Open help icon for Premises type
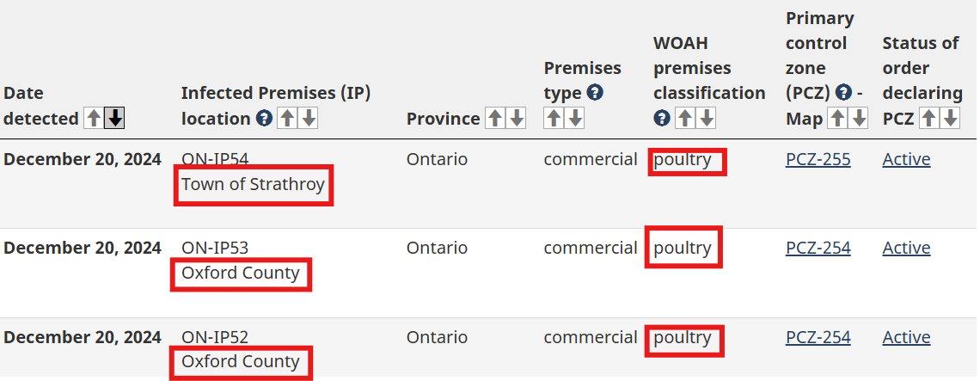 click(x=595, y=93)
